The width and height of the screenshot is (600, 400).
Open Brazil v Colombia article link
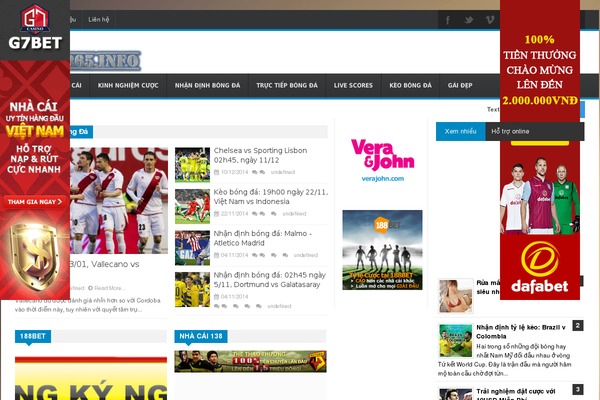[520, 331]
